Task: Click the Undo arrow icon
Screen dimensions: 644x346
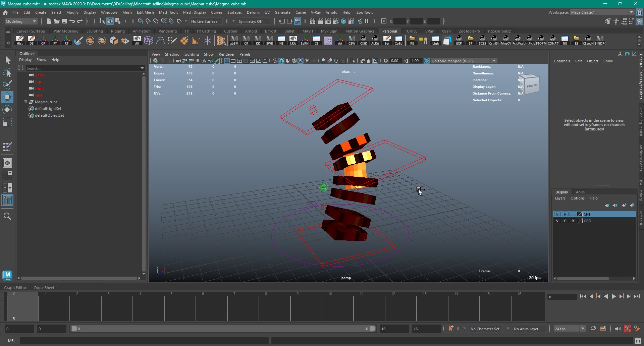Action: [x=72, y=21]
